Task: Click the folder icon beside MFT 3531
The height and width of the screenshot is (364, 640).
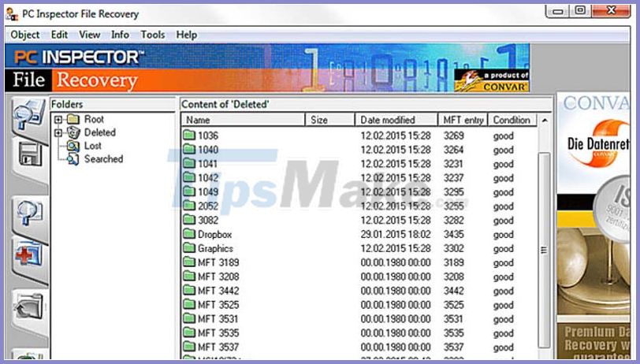Action: pyautogui.click(x=189, y=318)
